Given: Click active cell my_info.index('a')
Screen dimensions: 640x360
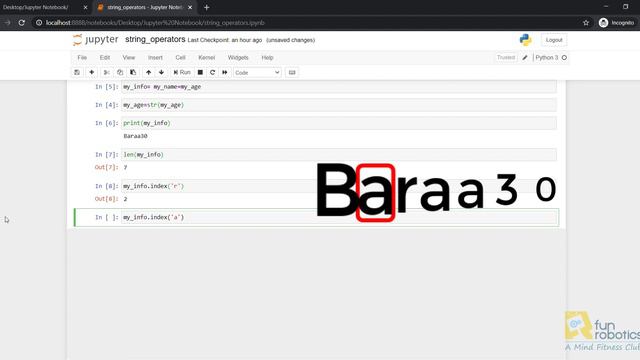Looking at the screenshot, I should pos(340,217).
